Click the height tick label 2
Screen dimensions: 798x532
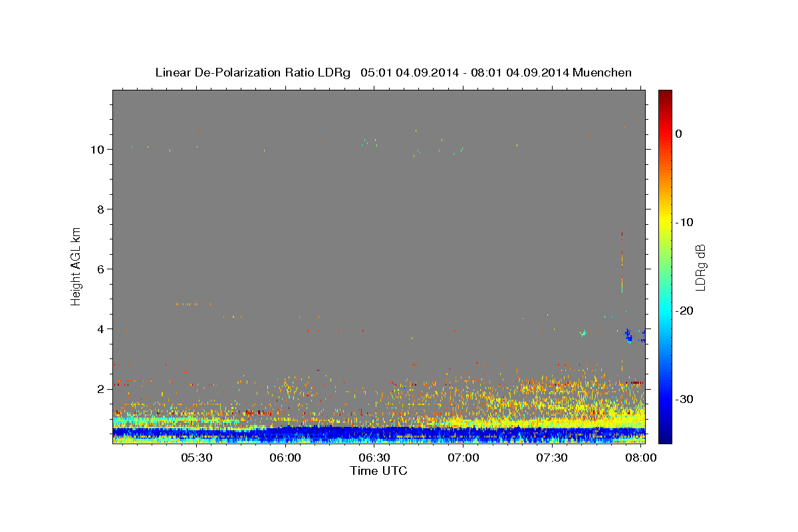click(x=102, y=388)
